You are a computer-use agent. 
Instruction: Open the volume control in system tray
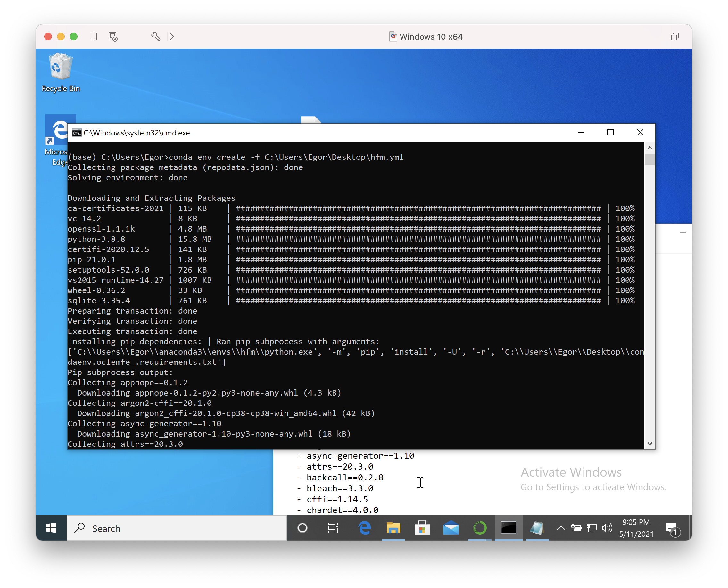pyautogui.click(x=607, y=527)
